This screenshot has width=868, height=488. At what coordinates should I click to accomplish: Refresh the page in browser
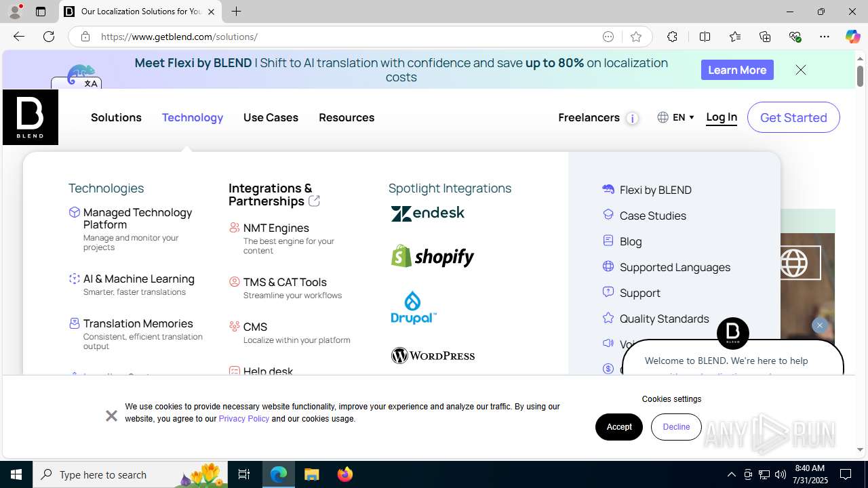(x=49, y=37)
